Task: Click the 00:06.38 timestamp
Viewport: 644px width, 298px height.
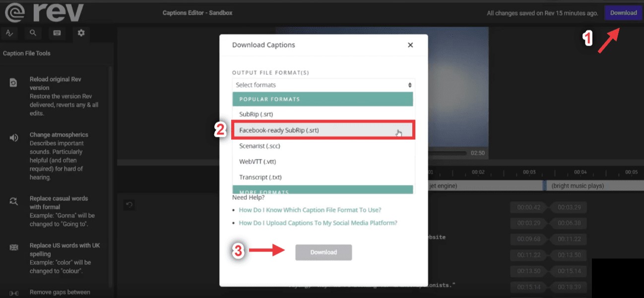Action: [569, 223]
